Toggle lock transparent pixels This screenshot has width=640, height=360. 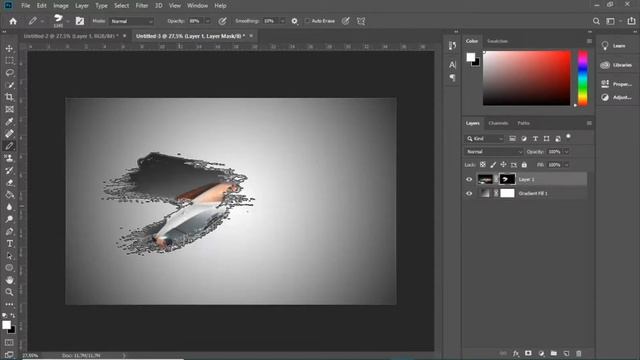coord(483,165)
